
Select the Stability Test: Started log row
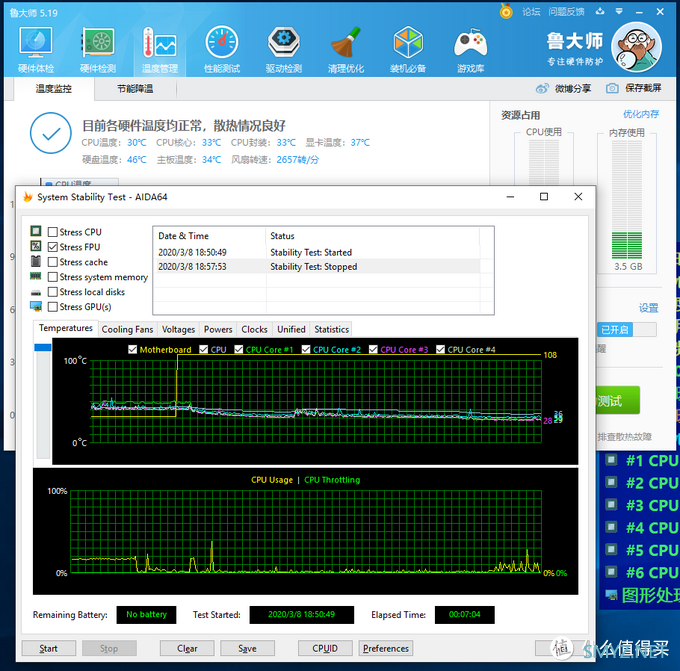click(x=318, y=252)
